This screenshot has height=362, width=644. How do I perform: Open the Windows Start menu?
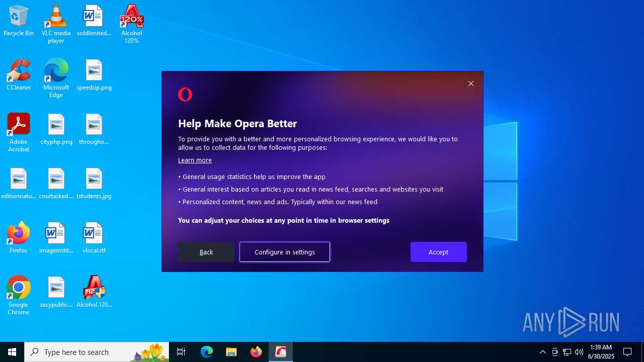pyautogui.click(x=12, y=352)
